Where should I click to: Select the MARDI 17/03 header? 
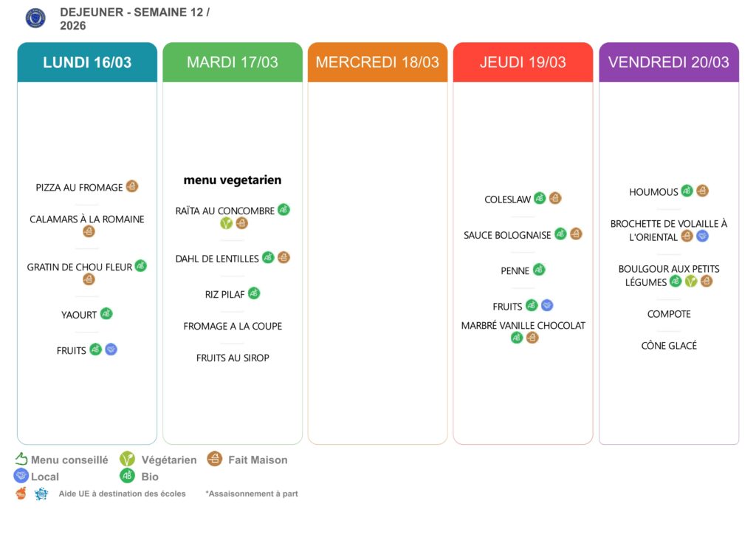click(233, 62)
